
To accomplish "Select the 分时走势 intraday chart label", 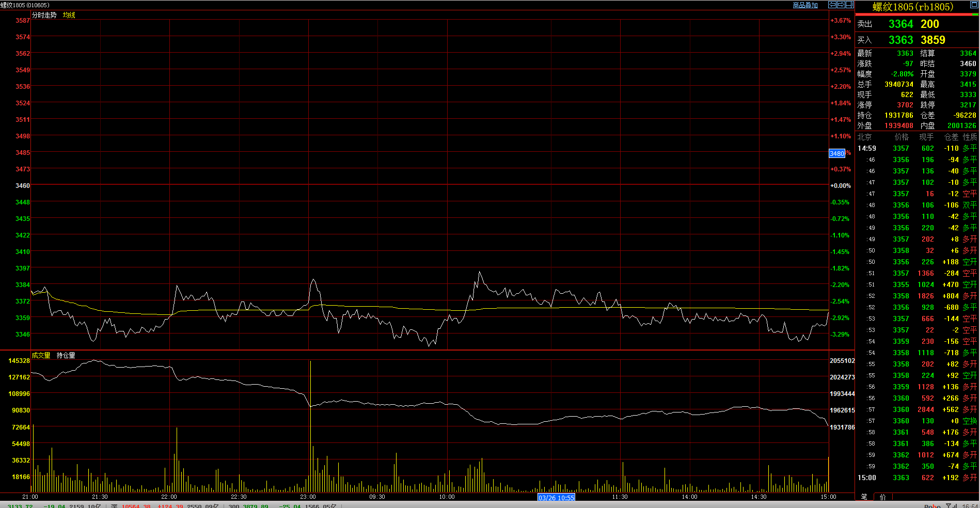I will [x=44, y=15].
